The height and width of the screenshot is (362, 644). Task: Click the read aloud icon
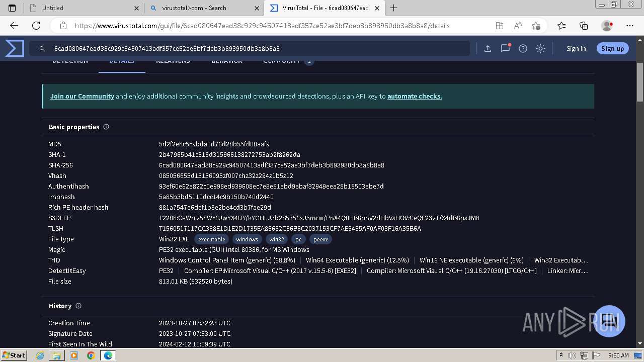[x=518, y=26]
